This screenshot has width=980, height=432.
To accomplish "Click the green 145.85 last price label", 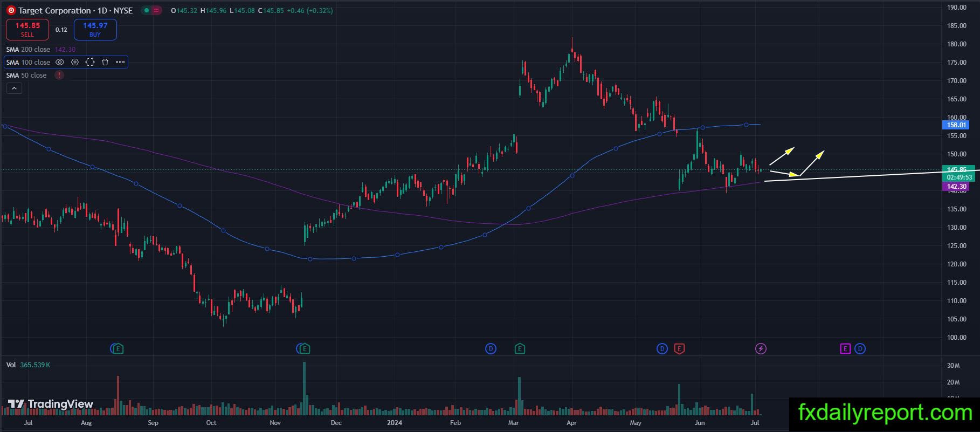I will [958, 169].
